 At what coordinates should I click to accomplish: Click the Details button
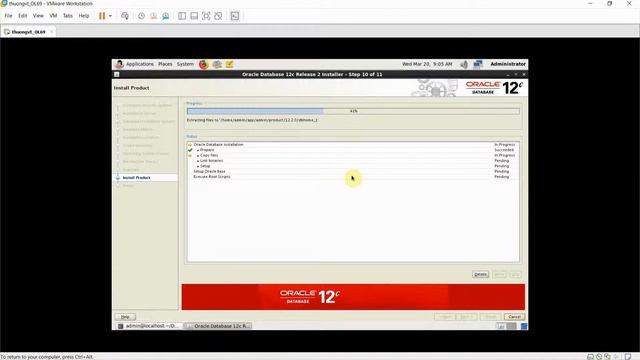click(x=480, y=274)
